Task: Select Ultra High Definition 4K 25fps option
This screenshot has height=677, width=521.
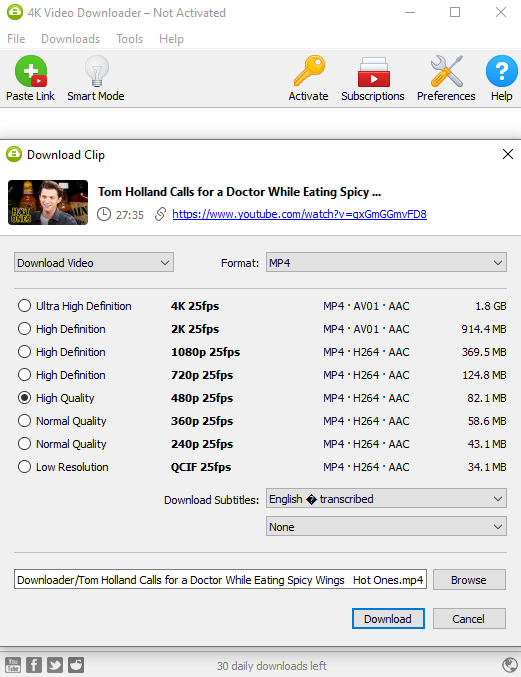Action: [x=24, y=306]
